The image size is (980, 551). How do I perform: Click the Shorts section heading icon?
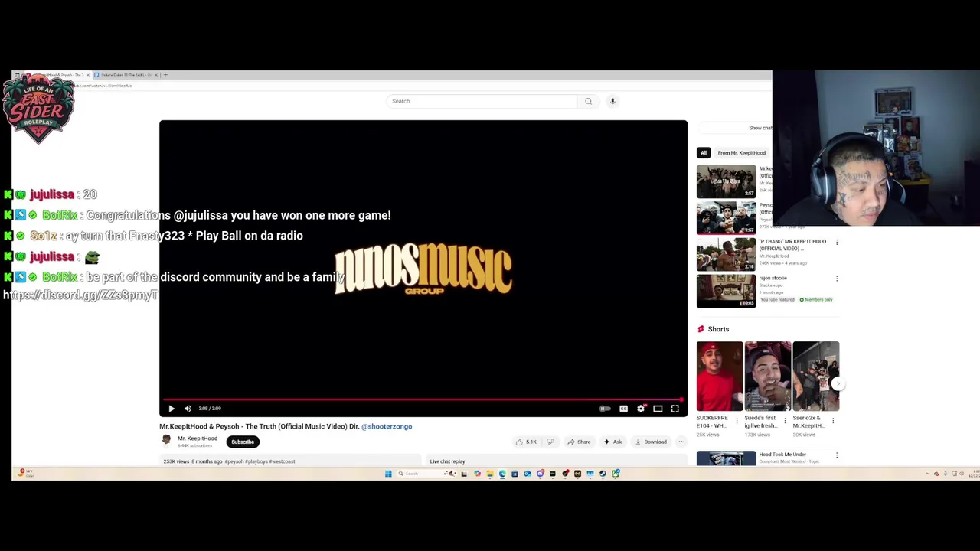701,329
